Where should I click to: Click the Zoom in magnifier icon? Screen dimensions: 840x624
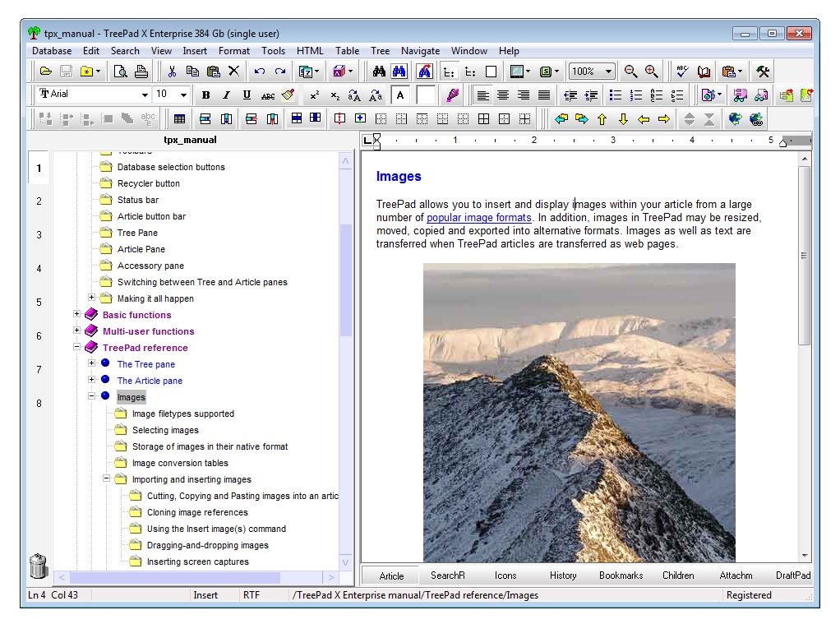652,72
